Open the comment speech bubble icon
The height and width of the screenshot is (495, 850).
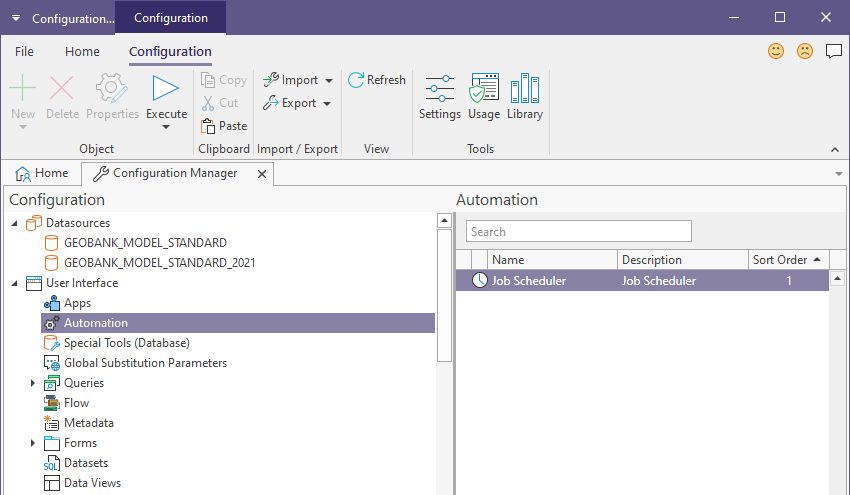click(833, 51)
